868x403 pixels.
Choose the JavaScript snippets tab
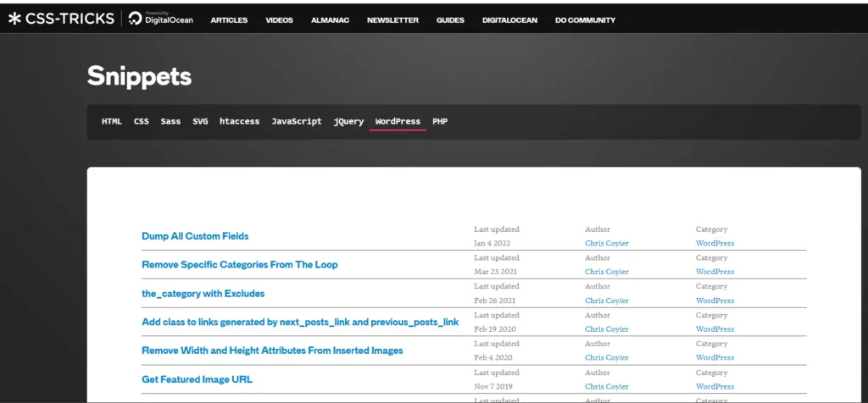[296, 122]
